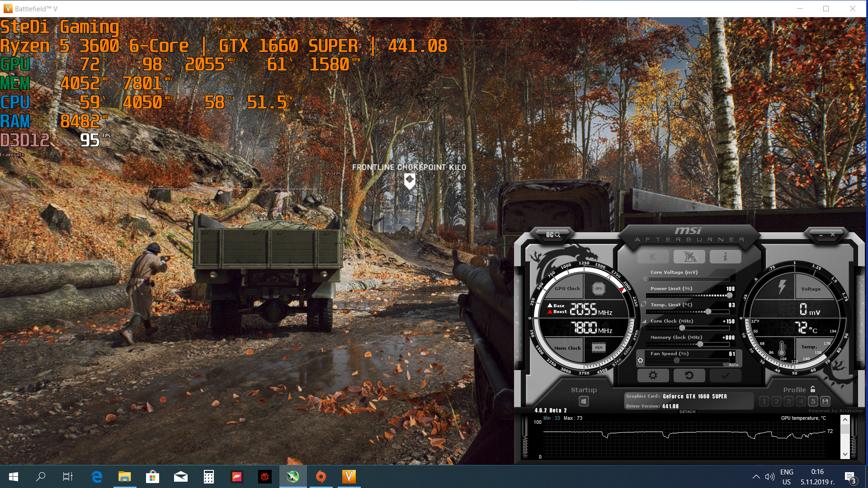This screenshot has height=488, width=868.
Task: Click the Core Clock curve editor icon
Action: pyautogui.click(x=644, y=322)
